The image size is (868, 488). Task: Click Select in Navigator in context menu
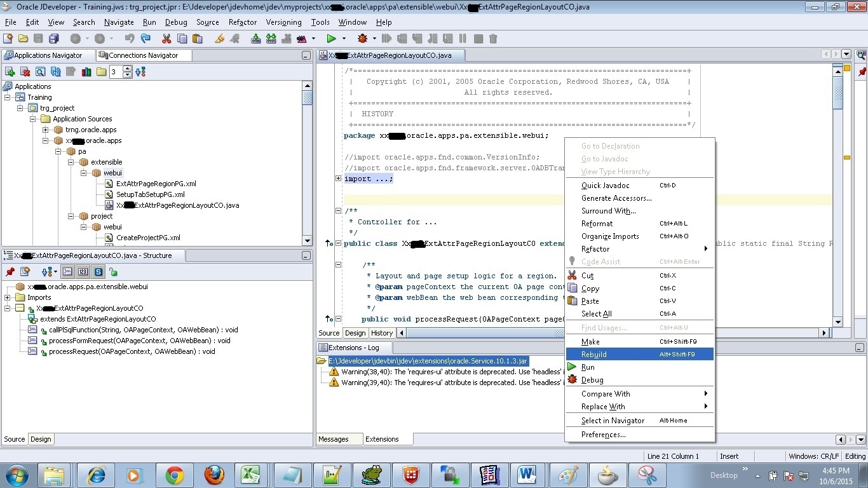click(640, 420)
